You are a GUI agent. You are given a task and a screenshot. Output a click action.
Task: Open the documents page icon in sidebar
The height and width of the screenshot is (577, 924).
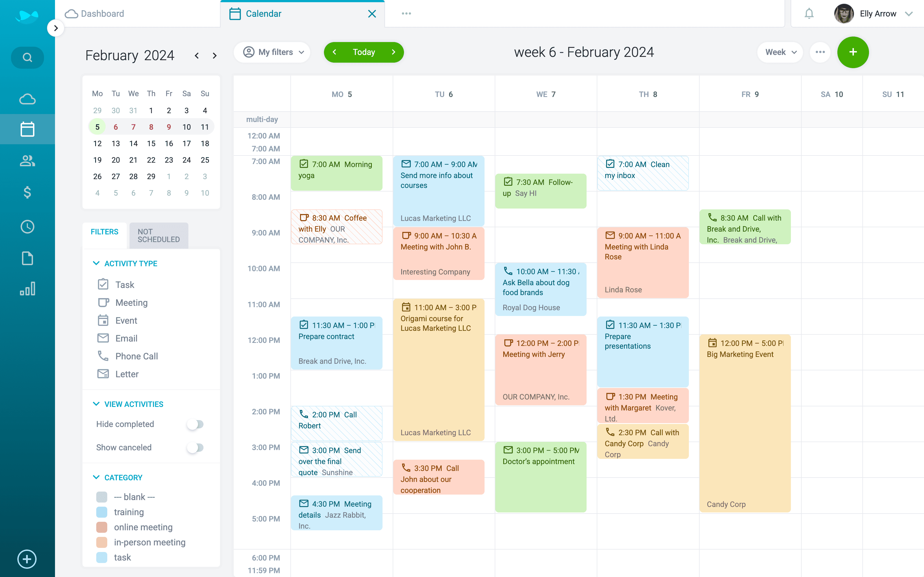pos(27,258)
